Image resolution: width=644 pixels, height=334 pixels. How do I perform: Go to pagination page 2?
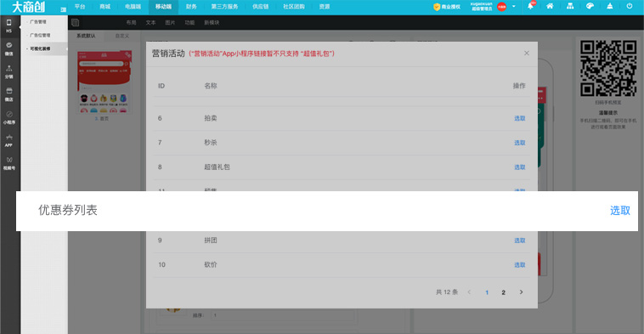click(x=503, y=292)
